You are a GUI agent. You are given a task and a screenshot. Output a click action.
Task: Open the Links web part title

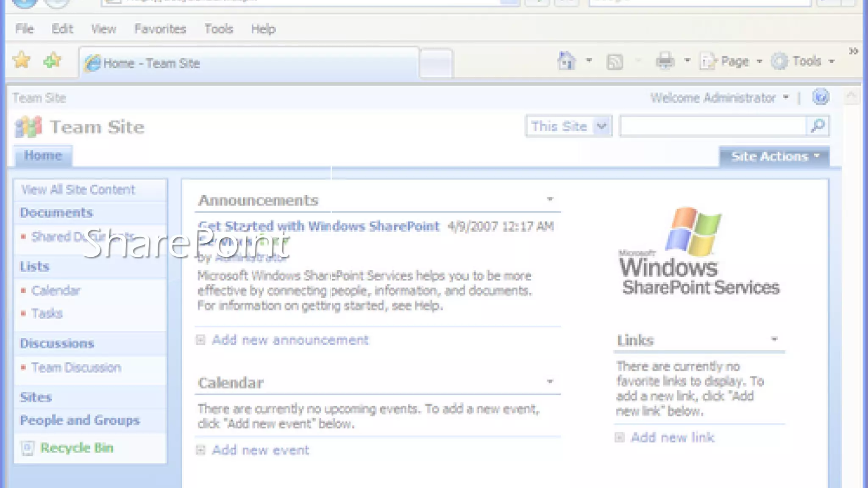coord(635,340)
